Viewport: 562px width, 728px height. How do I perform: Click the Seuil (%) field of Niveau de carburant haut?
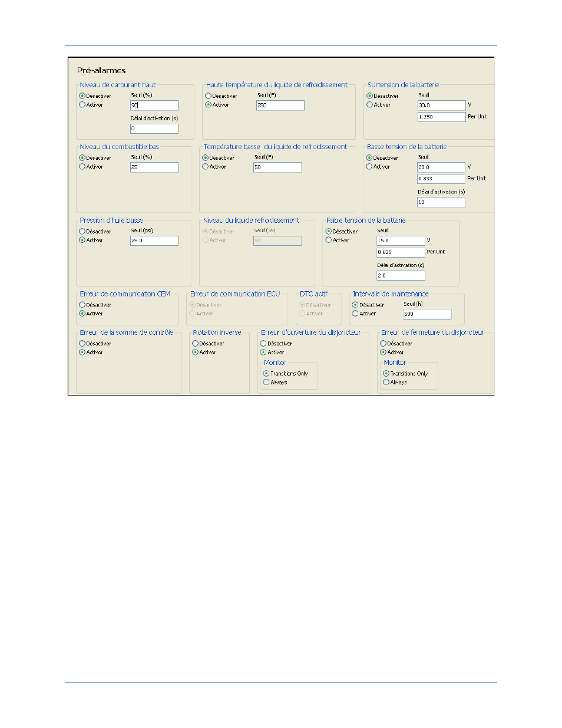(154, 106)
